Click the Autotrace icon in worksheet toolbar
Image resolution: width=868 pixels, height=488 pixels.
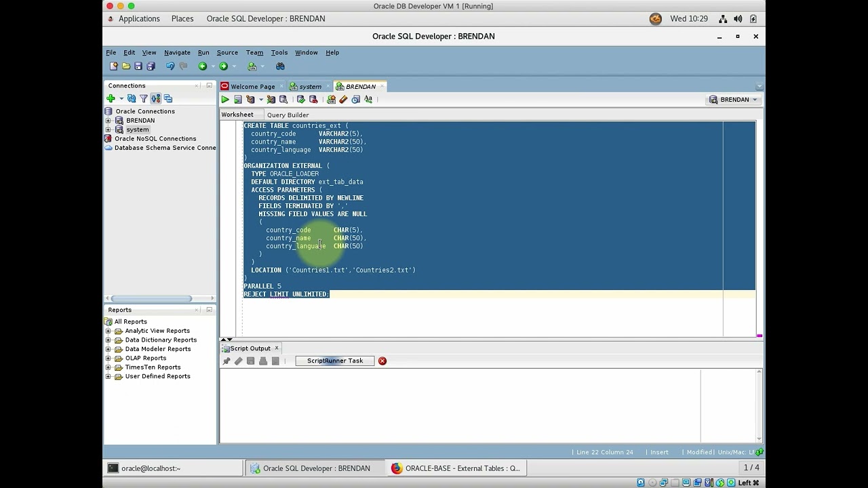pyautogui.click(x=271, y=100)
